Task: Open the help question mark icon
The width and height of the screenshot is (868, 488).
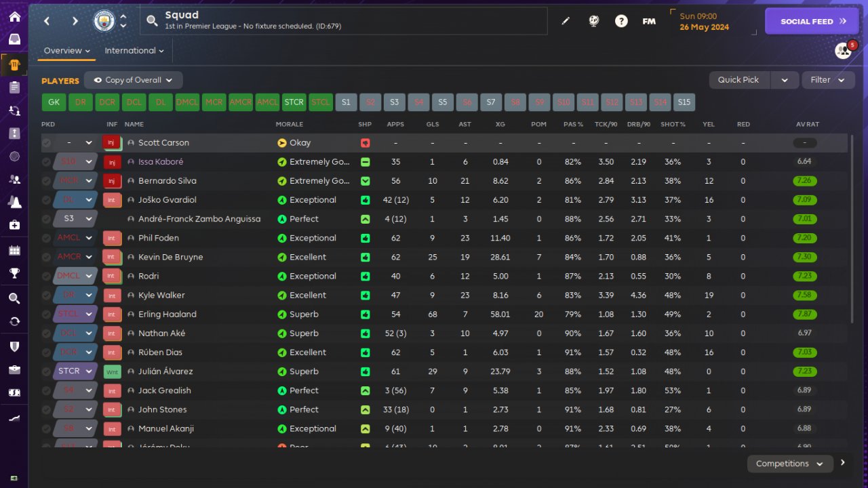Action: click(x=621, y=21)
